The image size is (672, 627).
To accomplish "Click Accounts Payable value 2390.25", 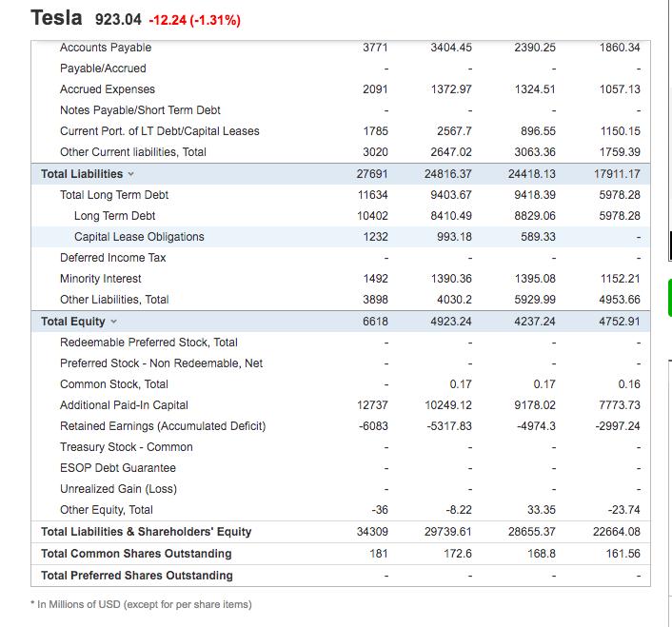I will click(535, 48).
